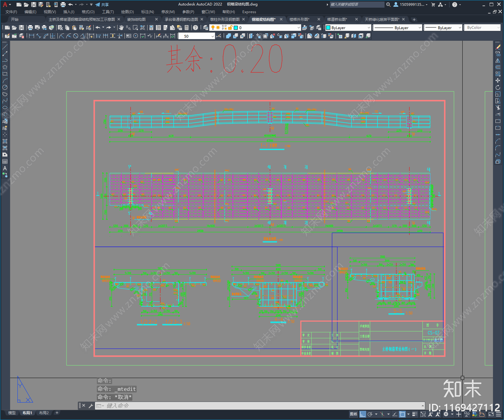Viewport: 504px width, 420px height.
Task: Click the cyan color swatch in layer dropdown
Action: pos(236,28)
